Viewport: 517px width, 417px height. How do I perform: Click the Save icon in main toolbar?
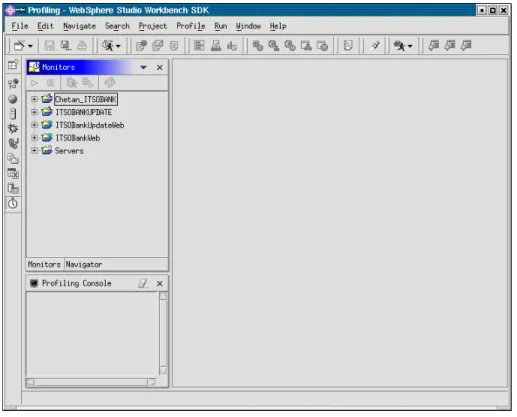pos(49,46)
